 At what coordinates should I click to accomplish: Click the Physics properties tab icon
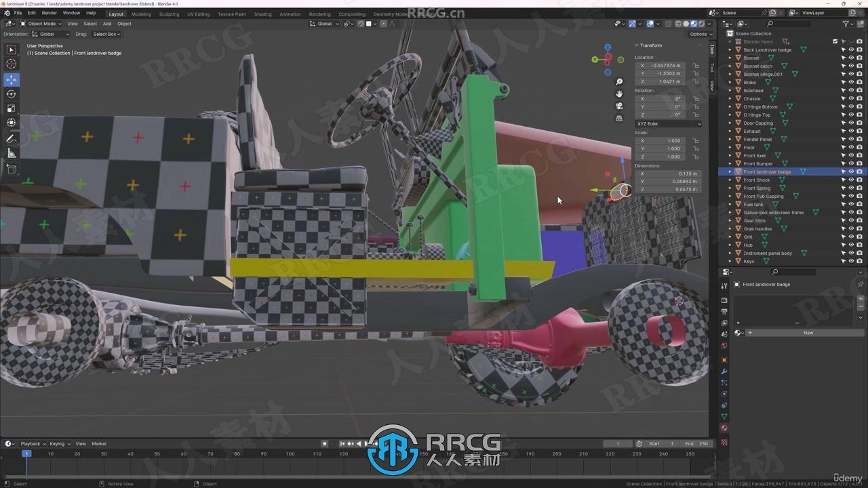point(724,394)
